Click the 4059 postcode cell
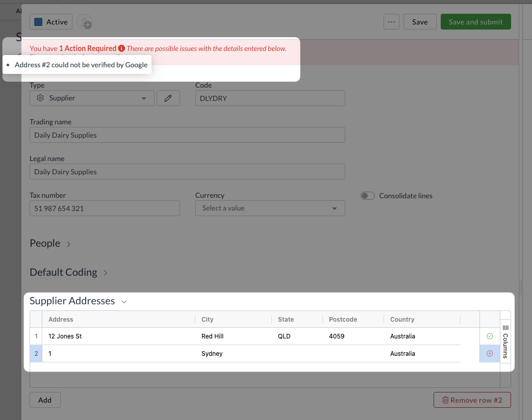 point(353,336)
